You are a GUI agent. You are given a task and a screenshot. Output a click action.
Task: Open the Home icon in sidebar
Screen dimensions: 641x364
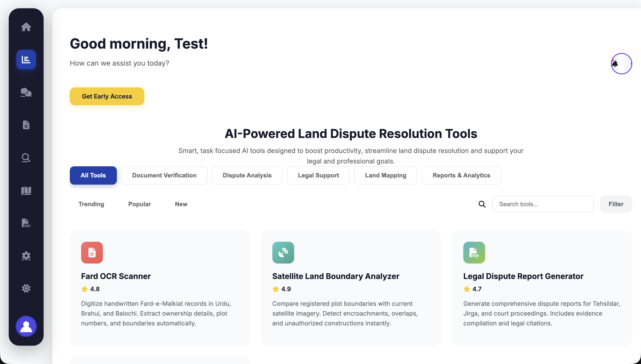click(x=26, y=27)
